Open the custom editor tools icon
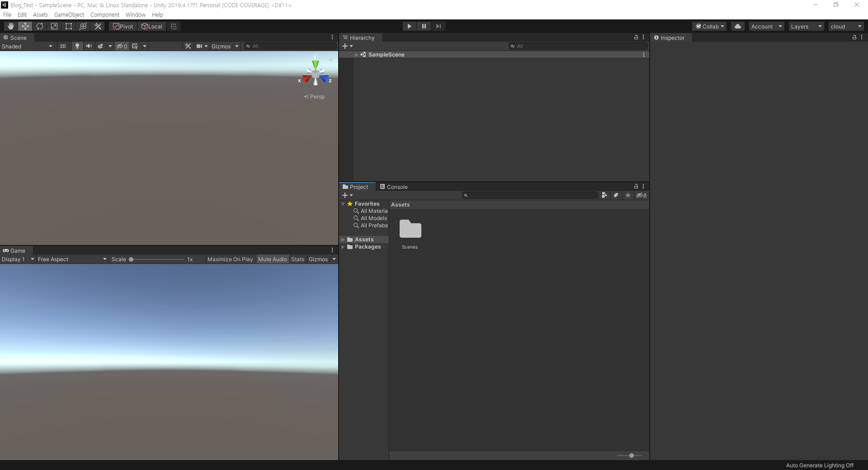868x470 pixels. point(98,26)
